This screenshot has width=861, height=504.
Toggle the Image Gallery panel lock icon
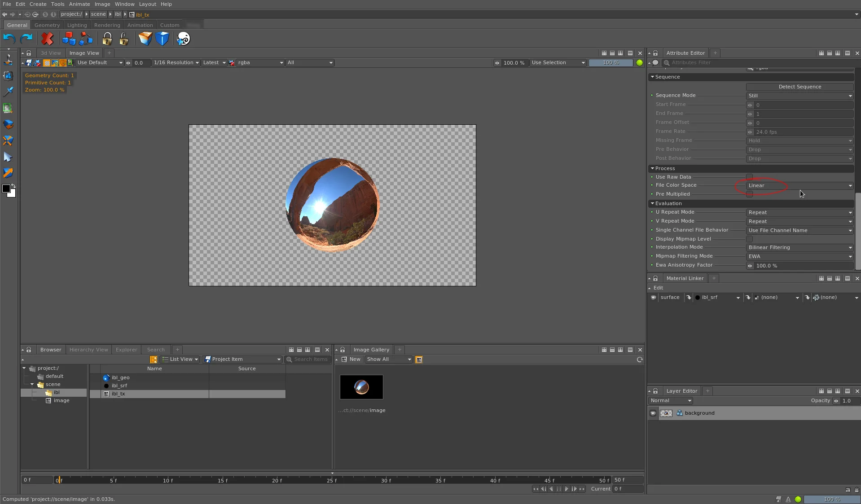point(343,350)
